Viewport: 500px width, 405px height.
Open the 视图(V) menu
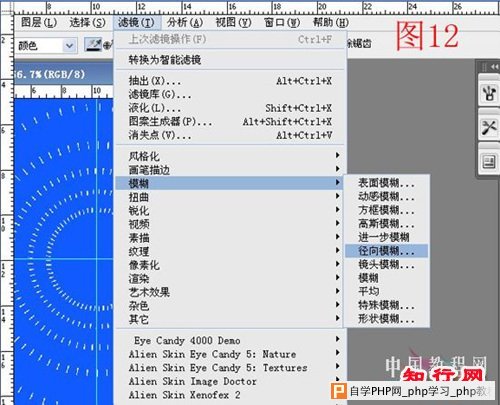233,23
